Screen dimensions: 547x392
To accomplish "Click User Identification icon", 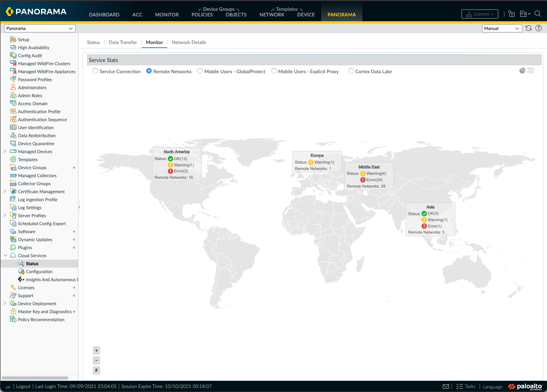I will [13, 128].
